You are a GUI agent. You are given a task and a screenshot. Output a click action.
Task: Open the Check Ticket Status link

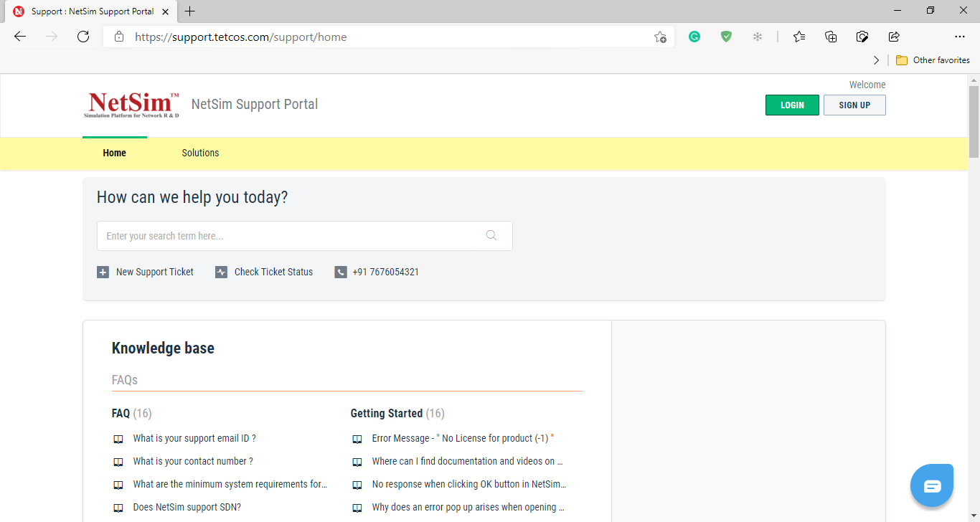[x=273, y=272]
